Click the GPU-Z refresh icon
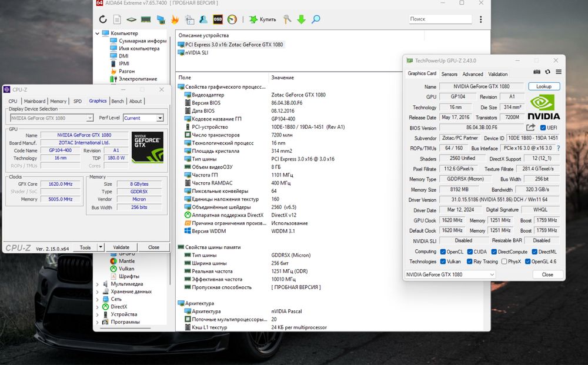This screenshot has width=588, height=365. (x=548, y=72)
